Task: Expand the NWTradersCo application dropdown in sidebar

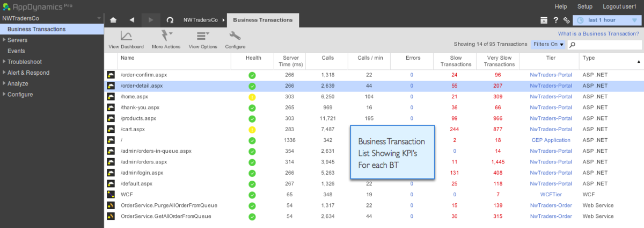Action: (98, 18)
